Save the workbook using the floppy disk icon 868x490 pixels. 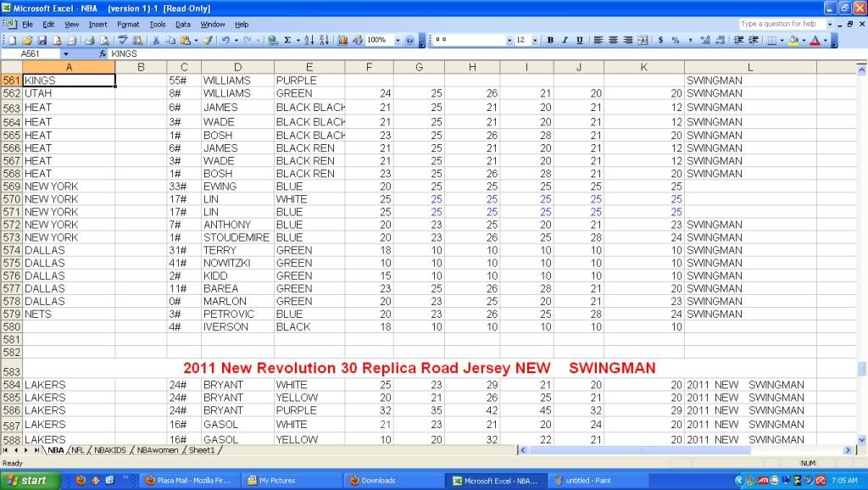click(42, 41)
